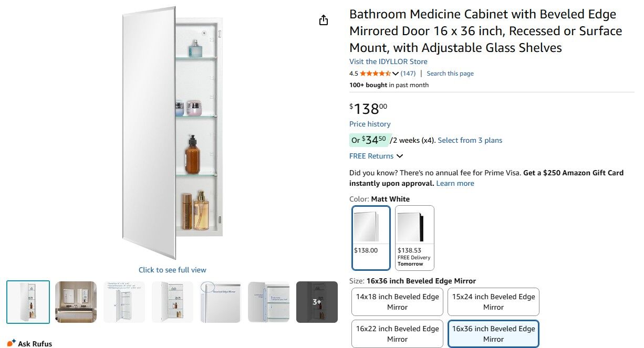Choose 15x24 inch Beveled Edge Mirror size
This screenshot has width=644, height=348.
click(493, 302)
